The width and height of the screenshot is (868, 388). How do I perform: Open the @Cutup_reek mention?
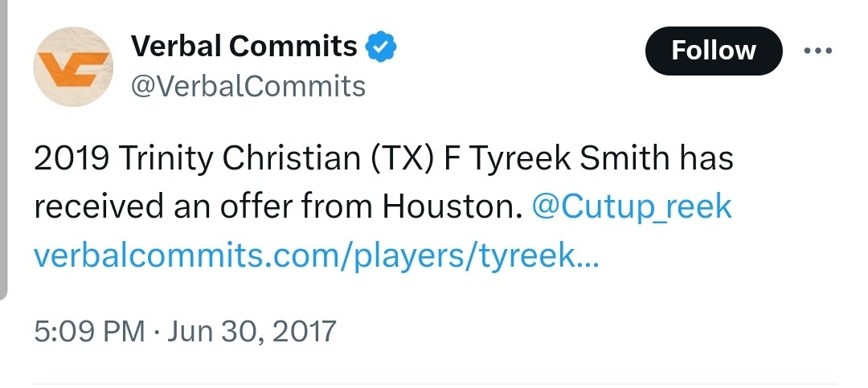pos(632,206)
